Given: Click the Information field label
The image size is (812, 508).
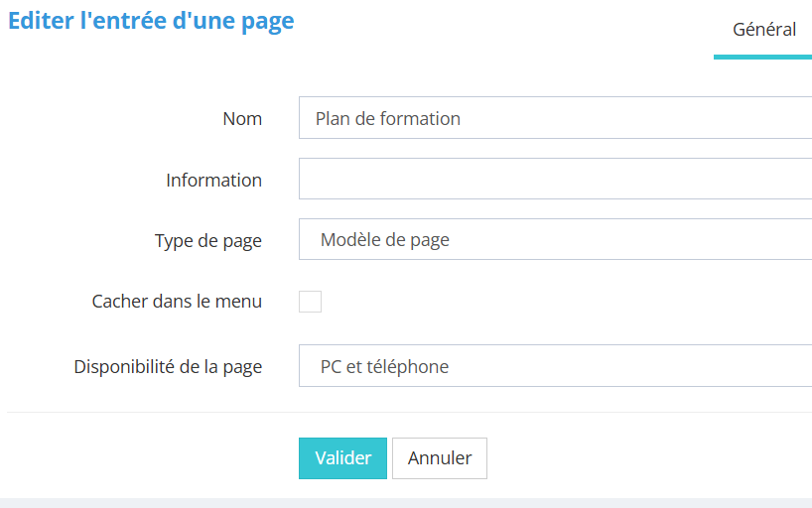Looking at the screenshot, I should 213,181.
